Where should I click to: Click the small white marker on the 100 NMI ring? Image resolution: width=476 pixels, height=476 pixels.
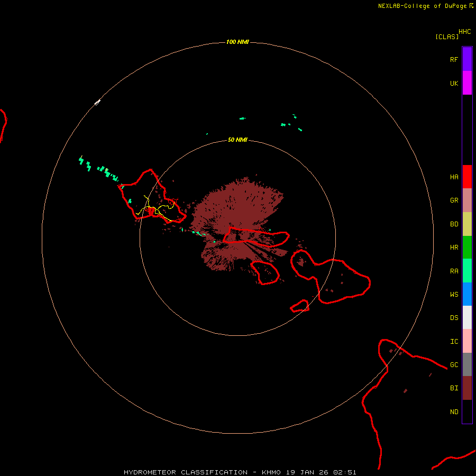tap(97, 102)
